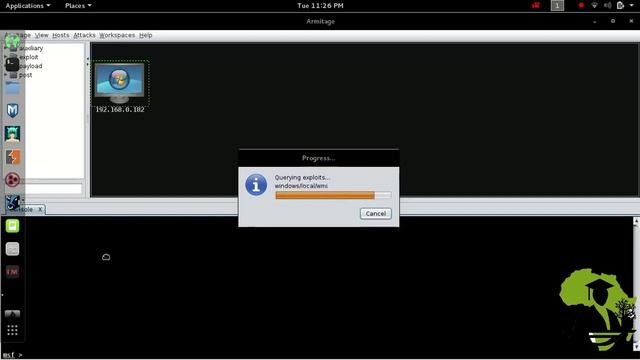Click the red recording indicator in top bar

pyautogui.click(x=581, y=5)
